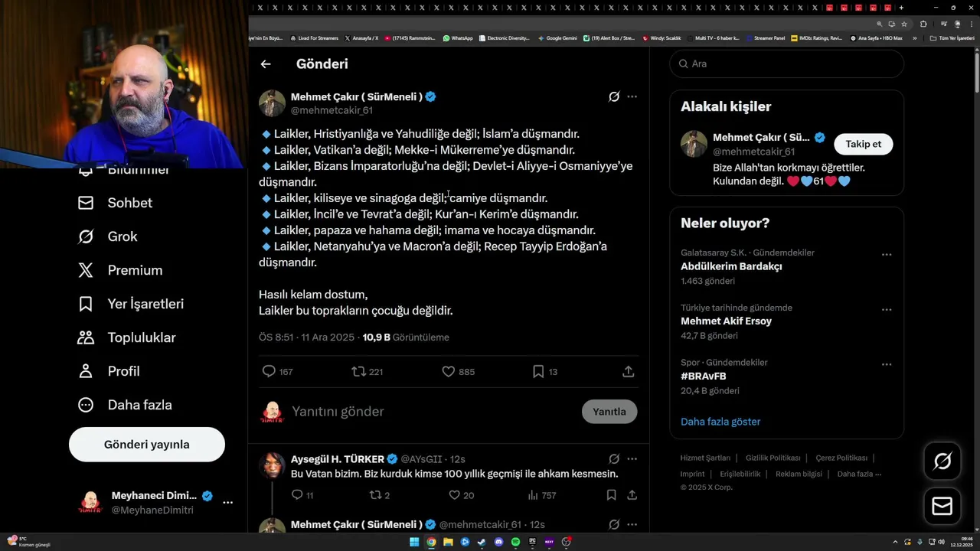The height and width of the screenshot is (551, 980).
Task: Reply to Ayşegül's comment with 11 replies
Action: click(x=297, y=495)
